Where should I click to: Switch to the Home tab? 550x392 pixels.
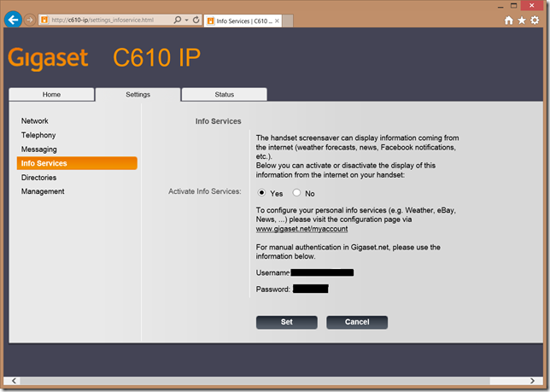pos(51,94)
